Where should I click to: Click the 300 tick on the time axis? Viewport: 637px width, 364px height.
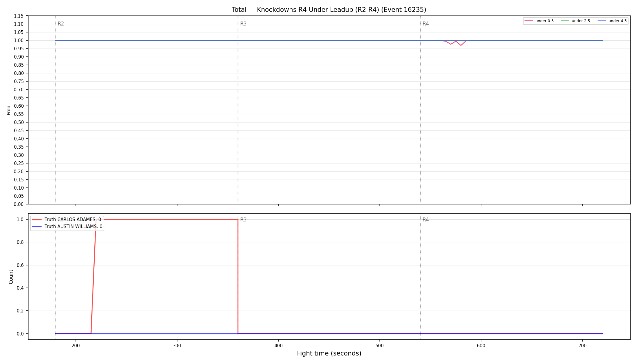coord(177,345)
